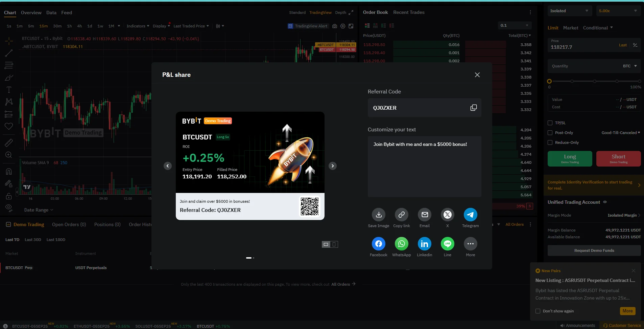Expand the Conditional order type dropdown
The image size is (644, 329).
click(598, 28)
